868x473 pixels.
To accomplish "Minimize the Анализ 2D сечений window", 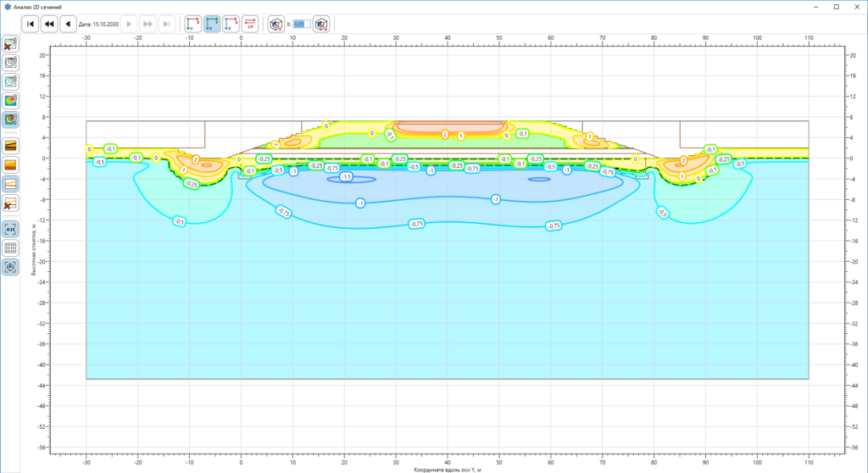I will coord(816,7).
